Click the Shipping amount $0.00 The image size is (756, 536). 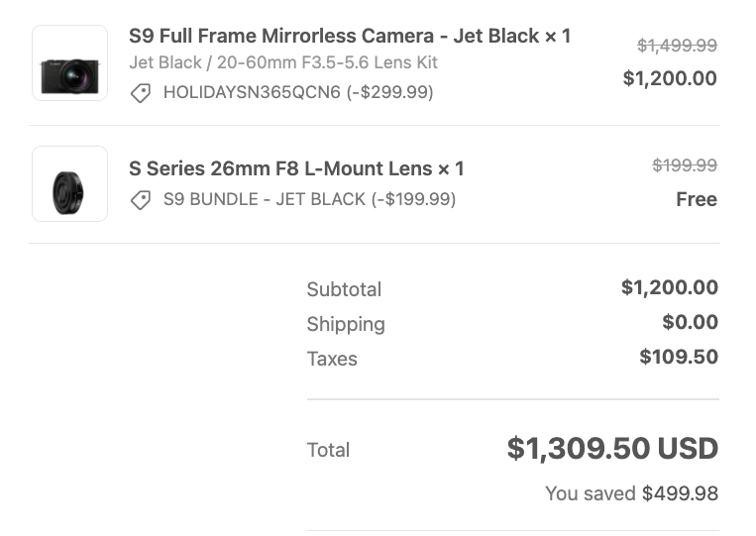coord(690,323)
